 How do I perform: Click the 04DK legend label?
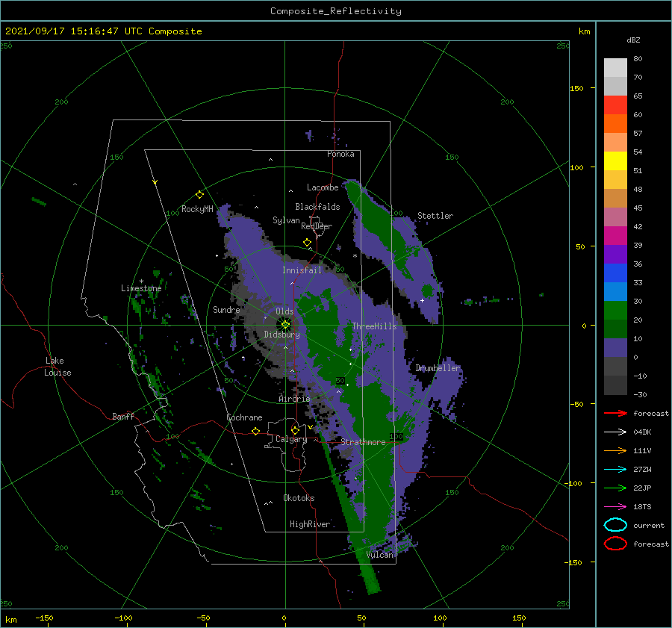(x=642, y=432)
